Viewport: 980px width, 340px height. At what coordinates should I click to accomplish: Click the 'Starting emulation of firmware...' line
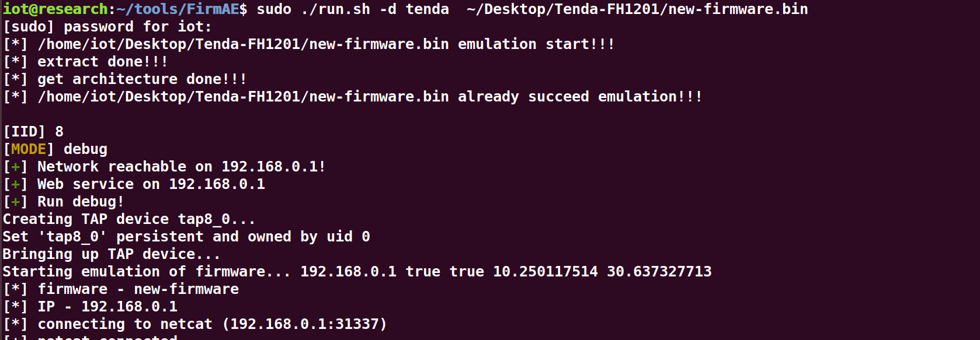pos(357,272)
